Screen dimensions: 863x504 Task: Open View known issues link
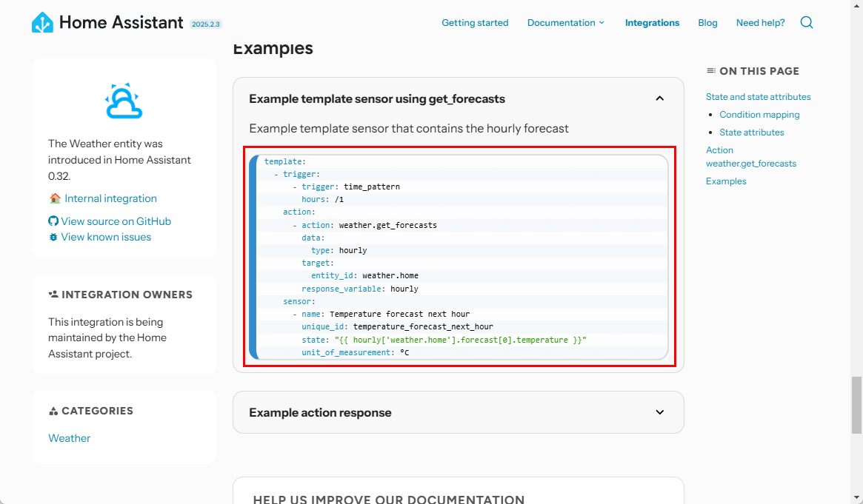pos(106,237)
